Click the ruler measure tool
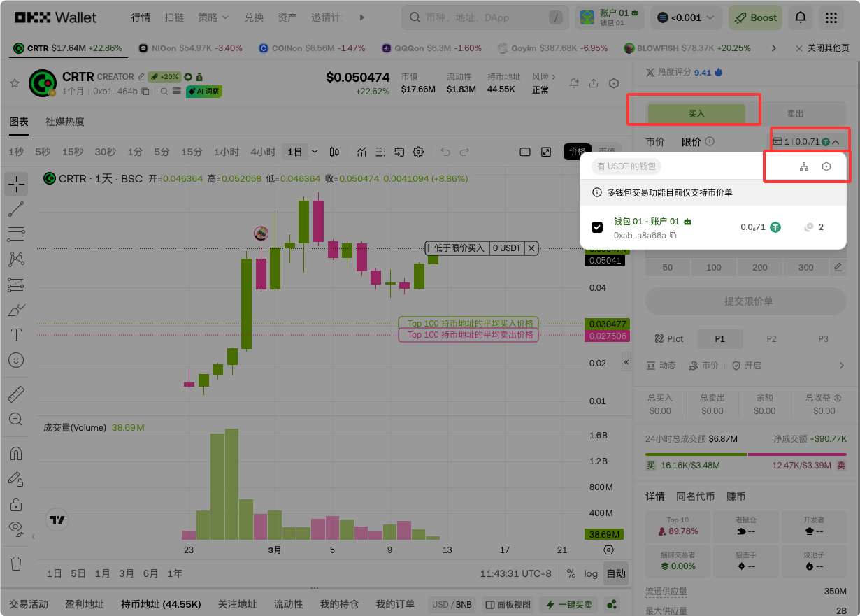Screen dimensions: 860x616 (16, 394)
